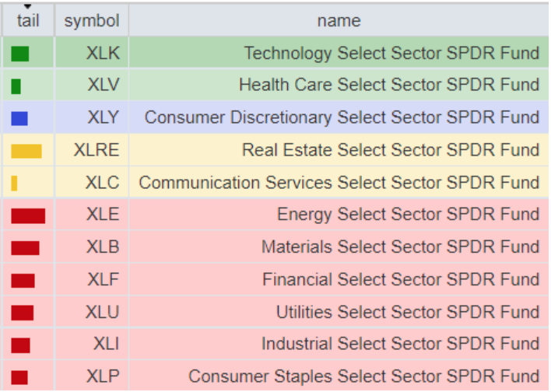The width and height of the screenshot is (551, 392).
Task: Click the red tail bar for XLE
Action: pos(28,215)
